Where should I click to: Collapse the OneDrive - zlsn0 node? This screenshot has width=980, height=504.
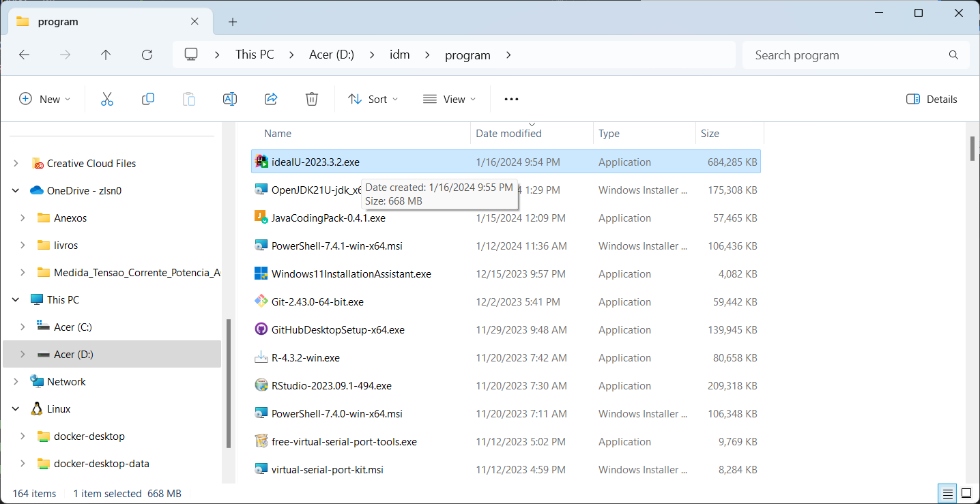click(16, 191)
